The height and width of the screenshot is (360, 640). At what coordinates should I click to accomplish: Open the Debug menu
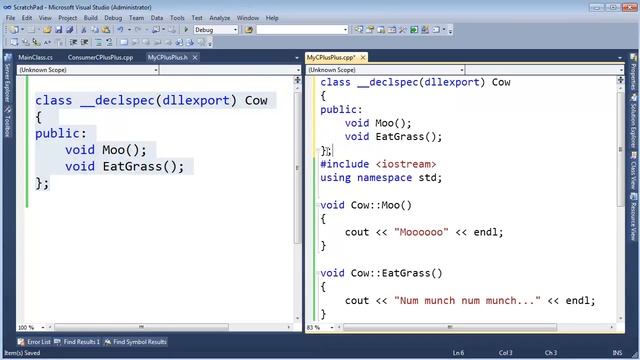pos(113,18)
